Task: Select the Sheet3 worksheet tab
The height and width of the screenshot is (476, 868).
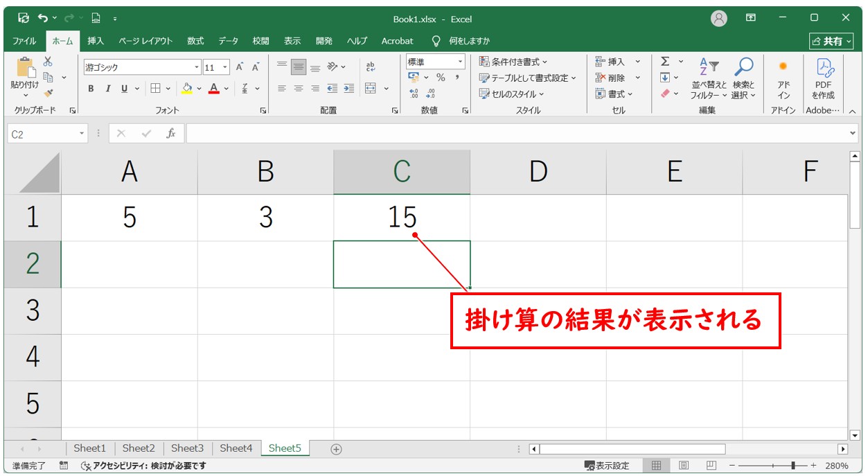Action: 188,448
